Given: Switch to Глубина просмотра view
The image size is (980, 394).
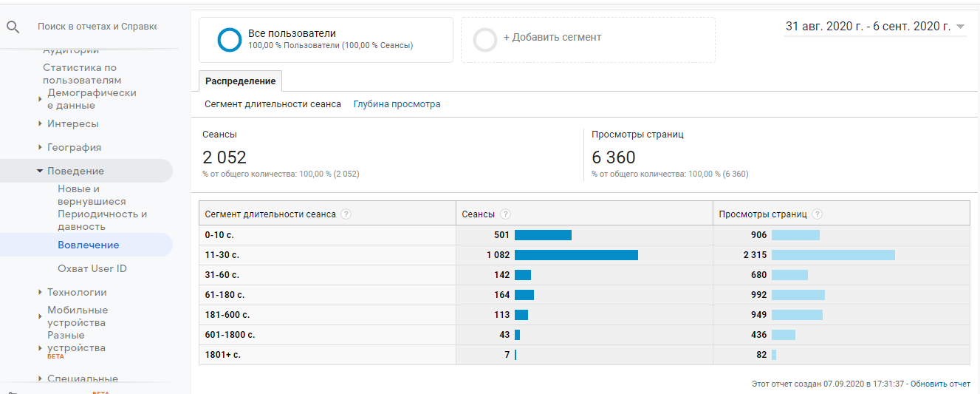Looking at the screenshot, I should (x=397, y=104).
